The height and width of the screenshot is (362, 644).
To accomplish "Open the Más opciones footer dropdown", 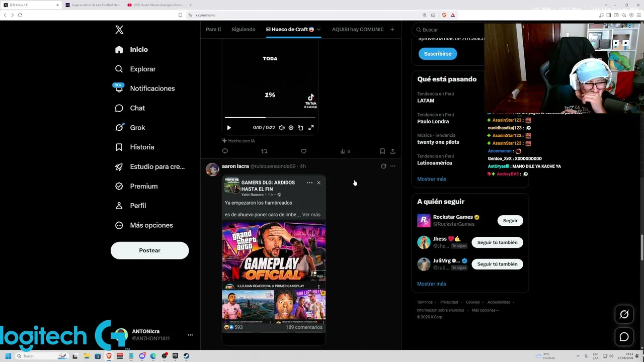I will click(486, 310).
